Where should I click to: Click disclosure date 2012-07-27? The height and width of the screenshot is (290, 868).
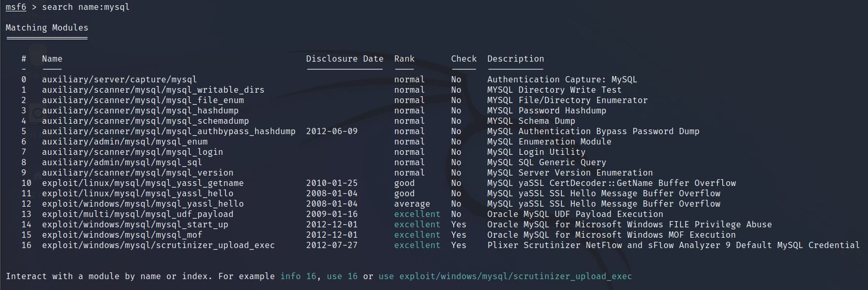[332, 245]
